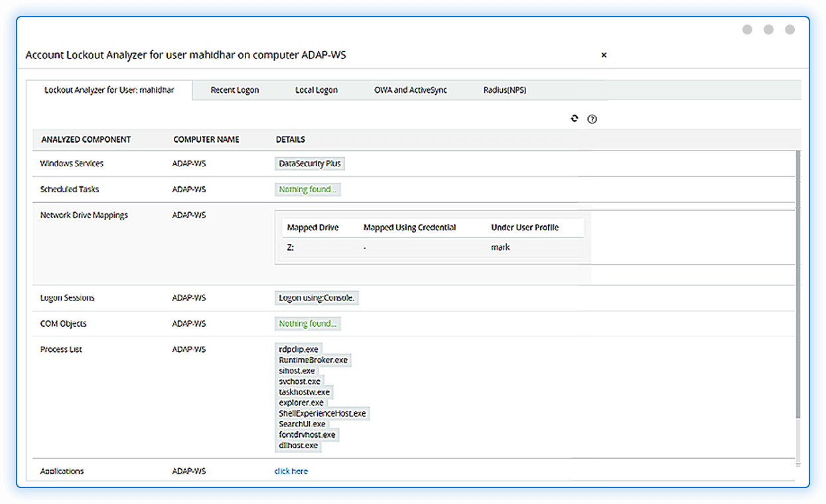
Task: Open the help question mark icon
Action: click(x=592, y=119)
